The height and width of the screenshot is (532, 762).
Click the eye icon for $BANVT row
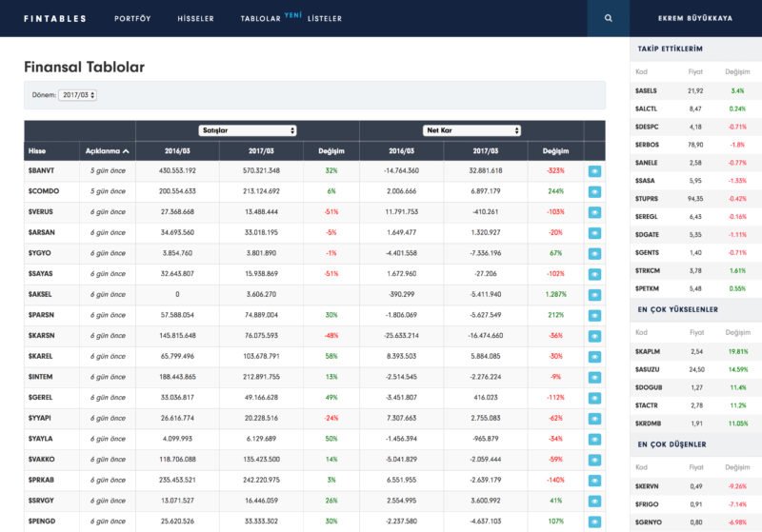click(594, 171)
